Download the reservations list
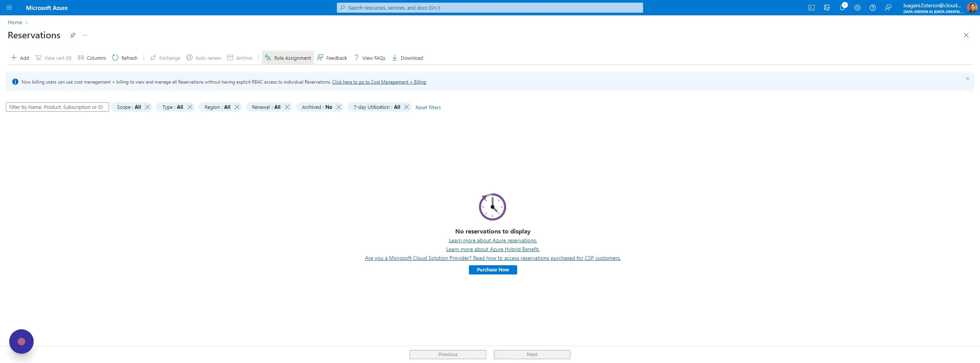Viewport: 980px width, 363px height. pos(408,58)
